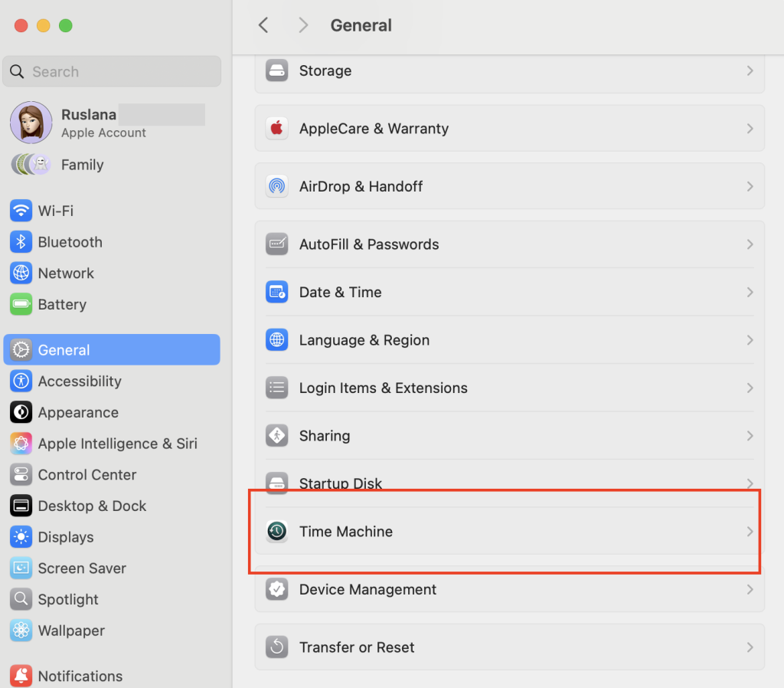
Task: Click the Login Items list icon
Action: (x=276, y=388)
